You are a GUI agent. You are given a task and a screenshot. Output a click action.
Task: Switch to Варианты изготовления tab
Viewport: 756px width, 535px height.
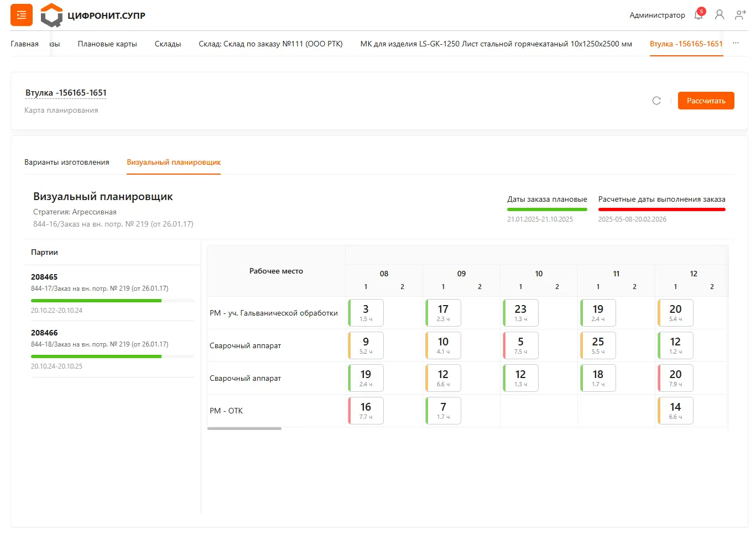point(66,162)
